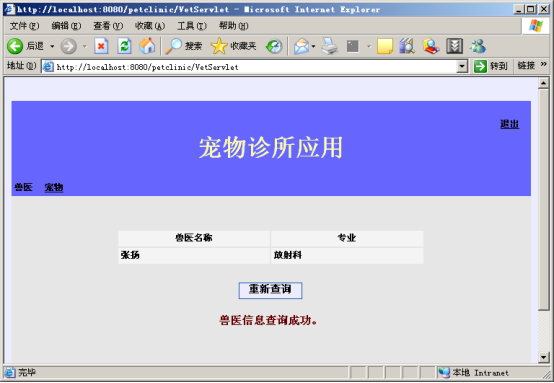Image resolution: width=554 pixels, height=383 pixels.
Task: Click the 退出 logout link
Action: (509, 124)
